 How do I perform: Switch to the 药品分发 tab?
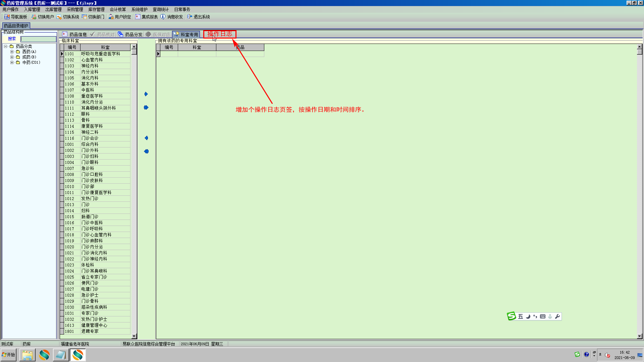pyautogui.click(x=130, y=35)
